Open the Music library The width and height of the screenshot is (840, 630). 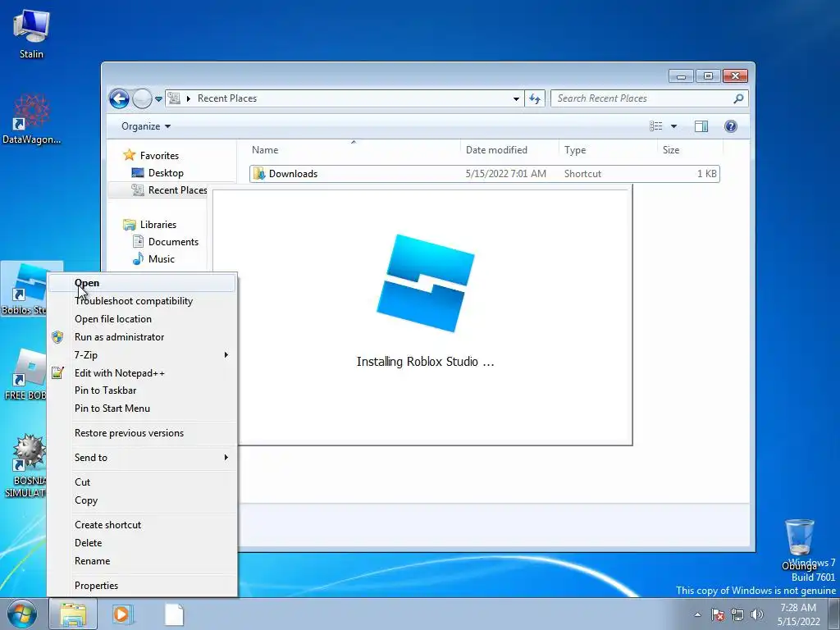coord(162,258)
